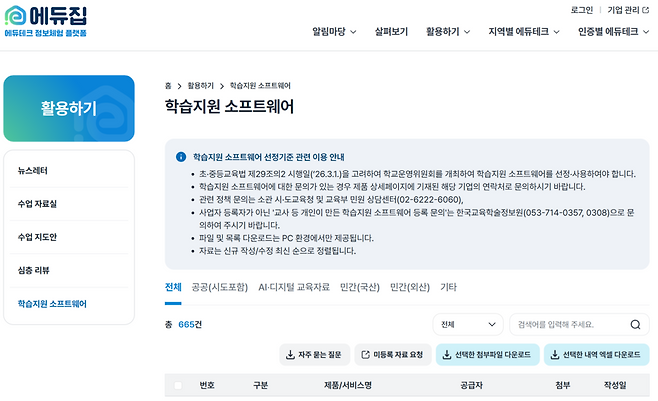Click the external-link icon next to 기업 관리

point(645,10)
